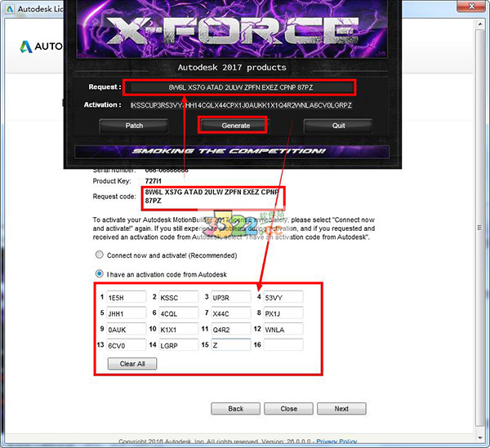
Task: Proceed with the Next button
Action: point(341,409)
